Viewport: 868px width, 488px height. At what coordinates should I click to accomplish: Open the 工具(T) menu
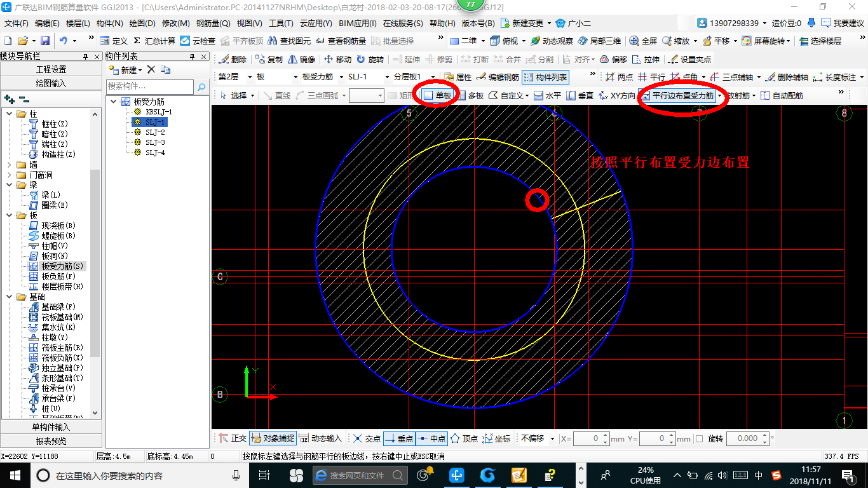(x=281, y=24)
